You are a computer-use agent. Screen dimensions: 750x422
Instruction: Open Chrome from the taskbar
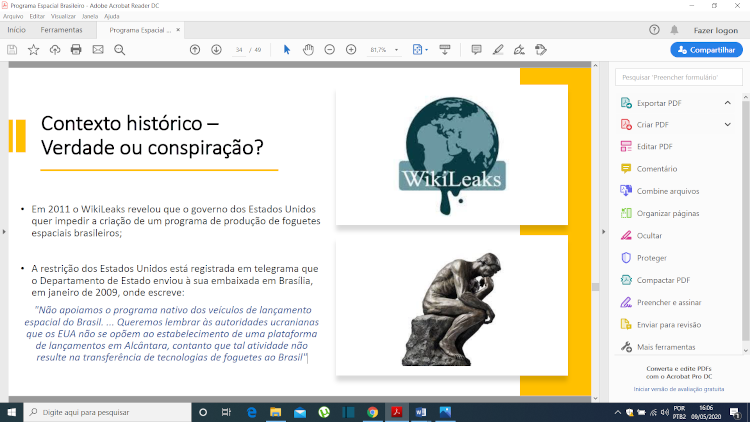pyautogui.click(x=373, y=412)
